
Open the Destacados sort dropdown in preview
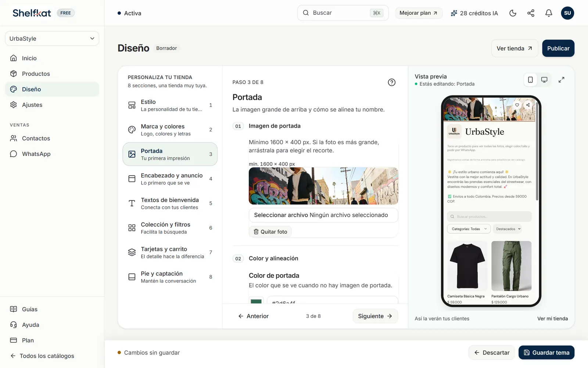(508, 229)
